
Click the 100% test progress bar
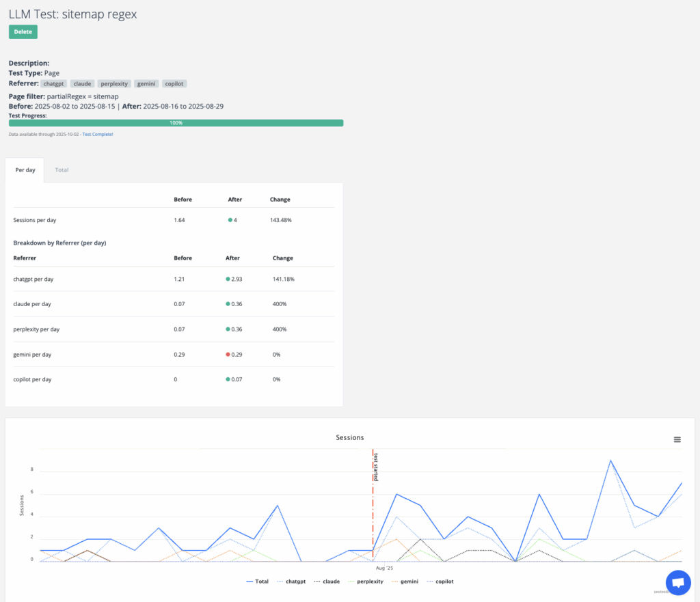click(176, 123)
